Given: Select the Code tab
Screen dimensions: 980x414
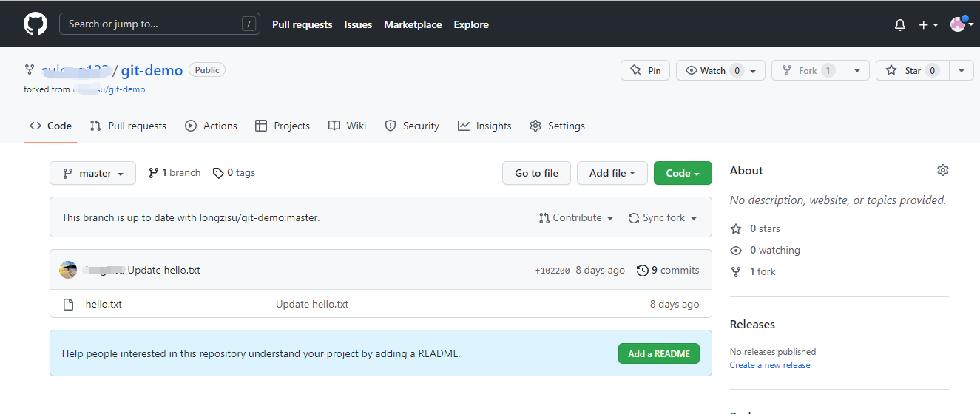Looking at the screenshot, I should click(x=50, y=126).
